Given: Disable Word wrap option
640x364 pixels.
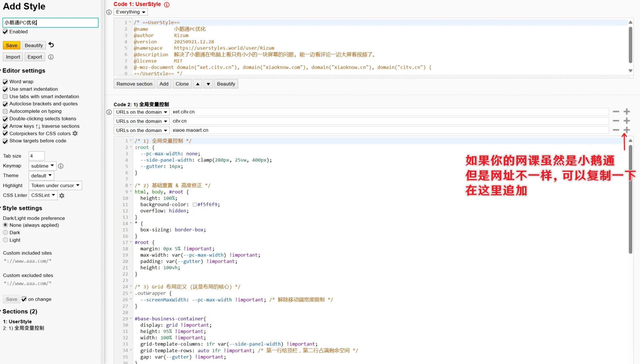Looking at the screenshot, I should coord(5,82).
